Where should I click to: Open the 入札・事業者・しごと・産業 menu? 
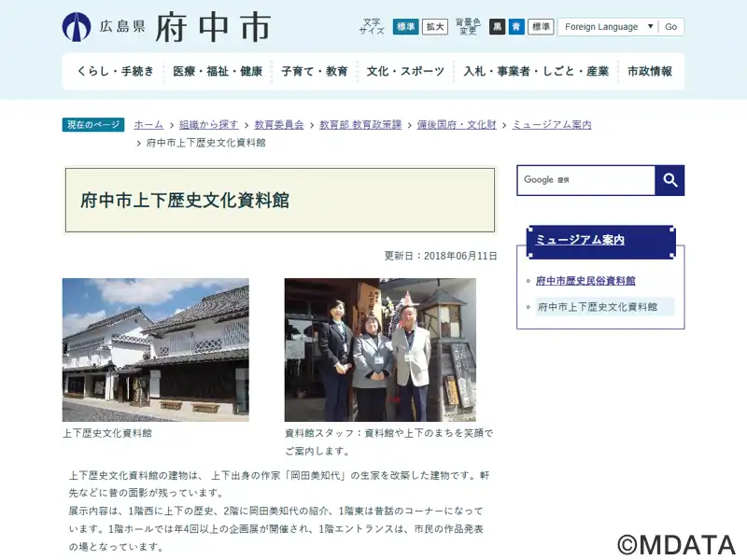(536, 72)
